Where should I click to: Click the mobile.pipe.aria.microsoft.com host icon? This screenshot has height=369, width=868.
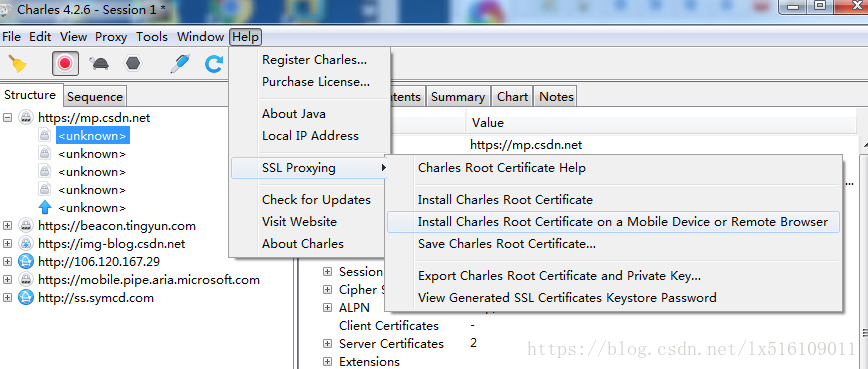pyautogui.click(x=26, y=279)
